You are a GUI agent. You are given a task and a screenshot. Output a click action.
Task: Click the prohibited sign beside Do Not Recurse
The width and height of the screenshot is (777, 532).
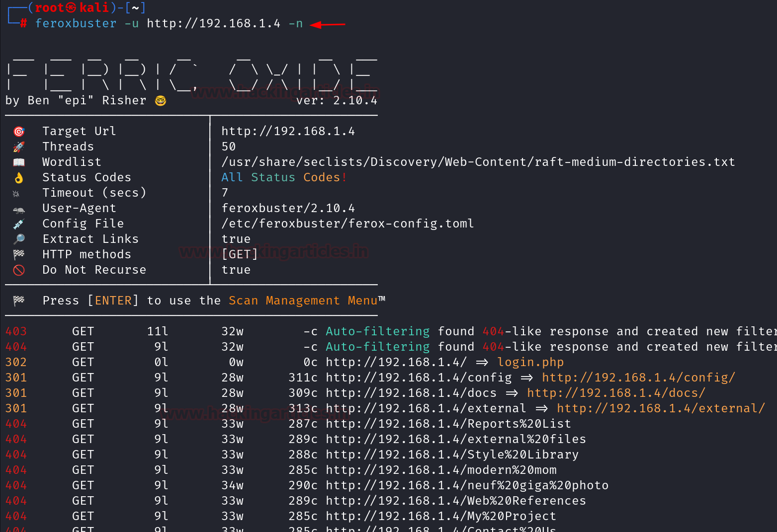19,270
